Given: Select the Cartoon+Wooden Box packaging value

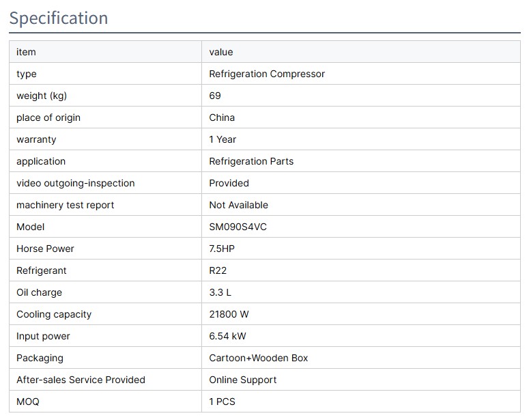Looking at the screenshot, I should (259, 358).
